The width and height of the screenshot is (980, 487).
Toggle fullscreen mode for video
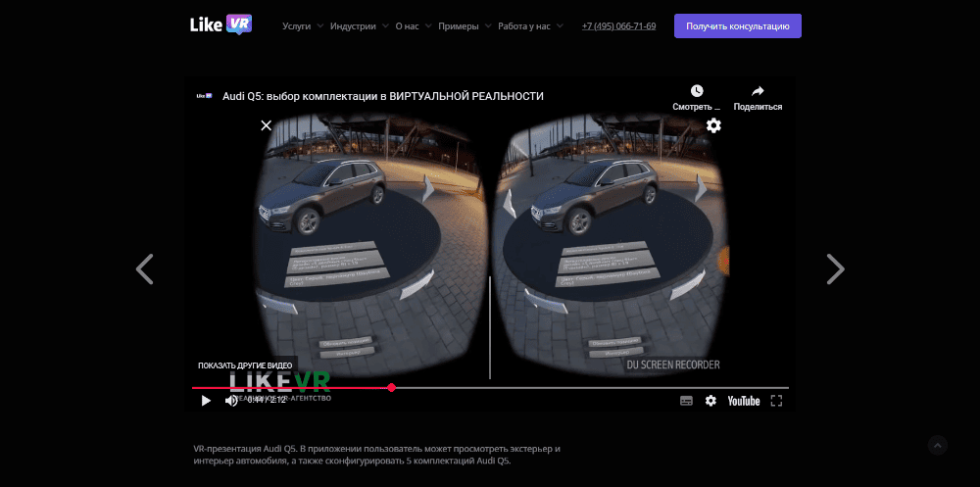pos(776,401)
